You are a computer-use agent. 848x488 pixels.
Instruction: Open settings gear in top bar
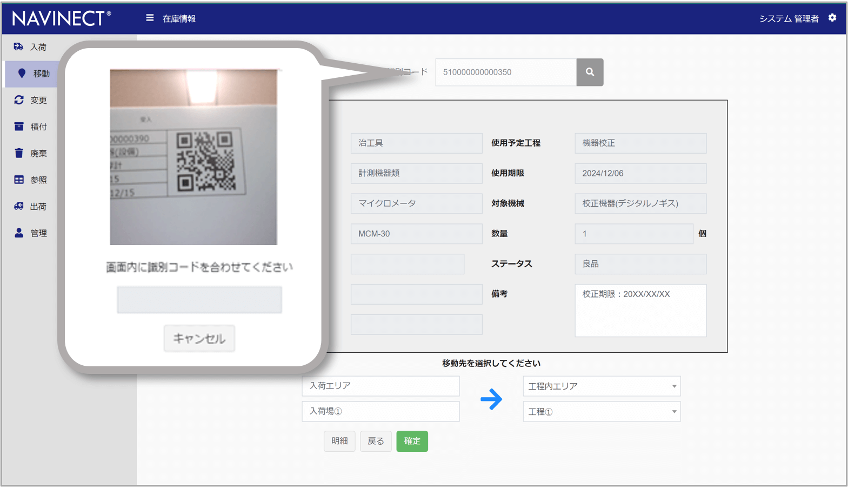(832, 18)
